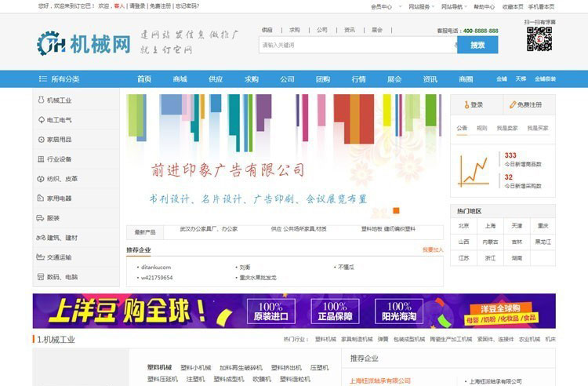
Task: Open the 纺织、皮革 category icon
Action: [x=41, y=179]
